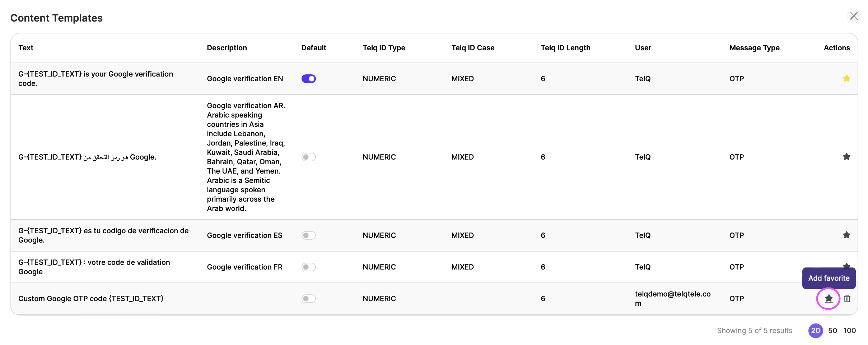
Task: Select the Custom Google OTP code row text
Action: tap(91, 299)
